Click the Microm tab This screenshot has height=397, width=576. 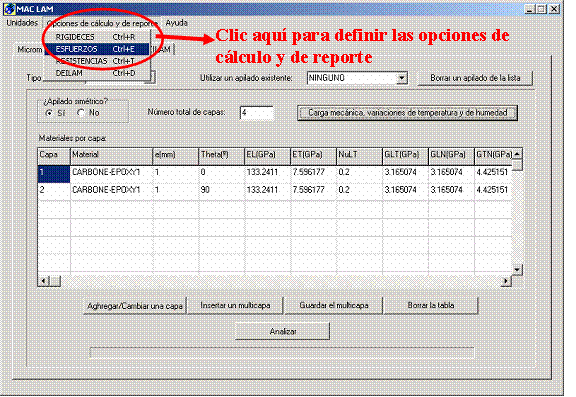[x=29, y=50]
